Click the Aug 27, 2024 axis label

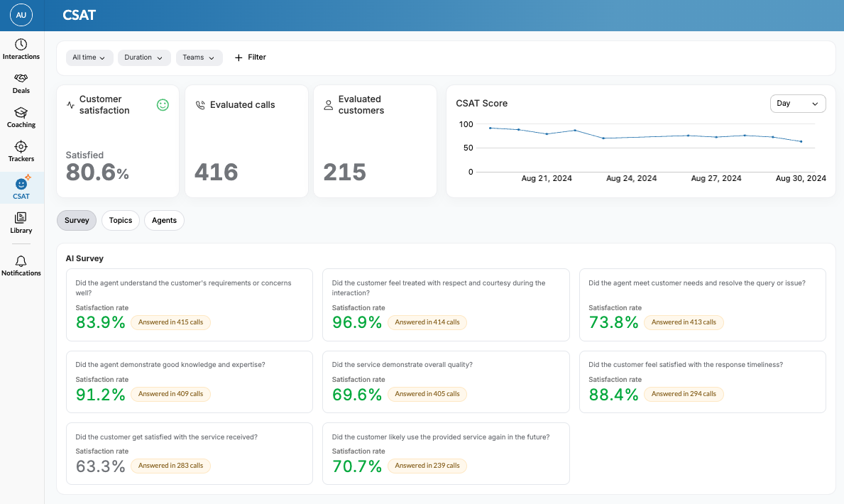coord(716,178)
